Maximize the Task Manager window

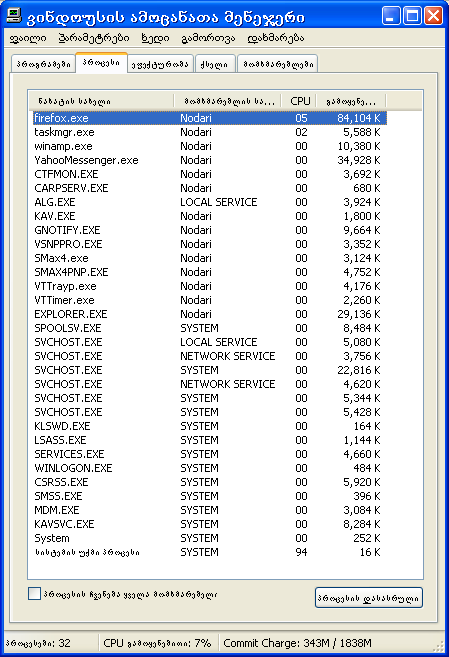[412, 16]
